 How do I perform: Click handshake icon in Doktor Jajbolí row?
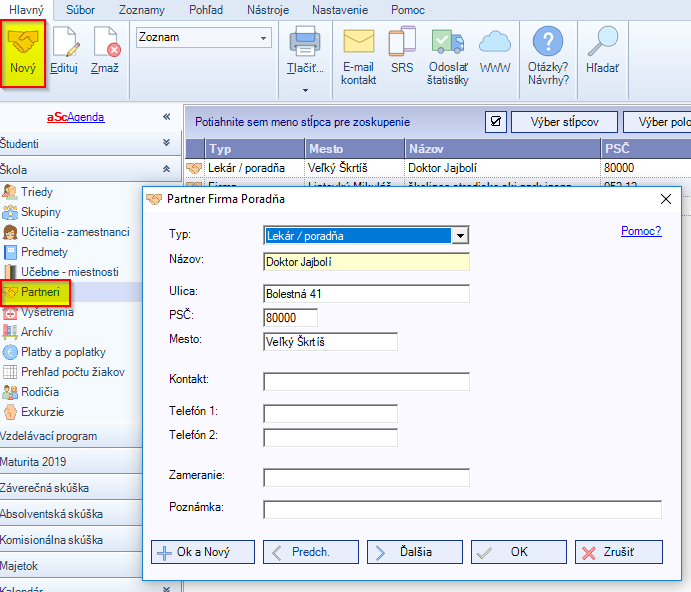[194, 168]
